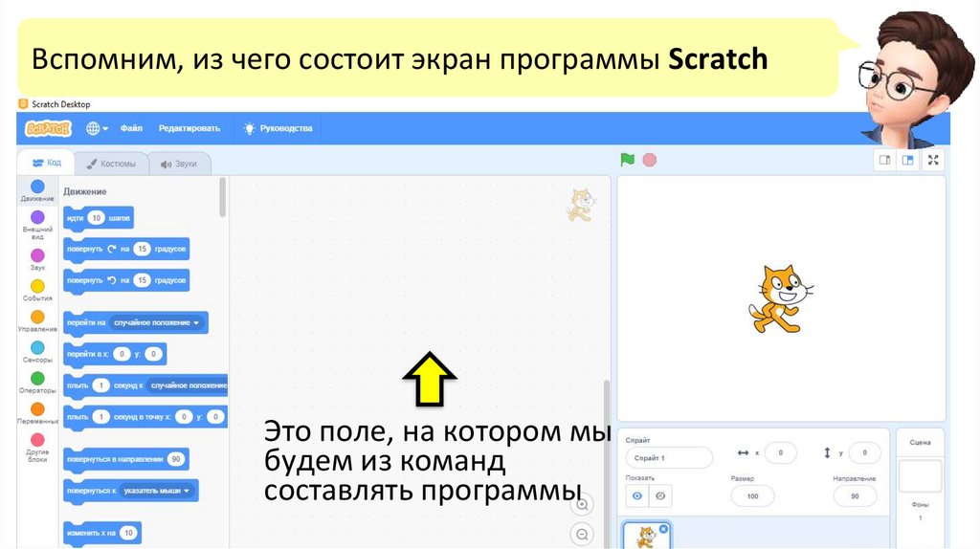Click the sprite y coordinate field
This screenshot has height=549, width=980.
tap(864, 452)
